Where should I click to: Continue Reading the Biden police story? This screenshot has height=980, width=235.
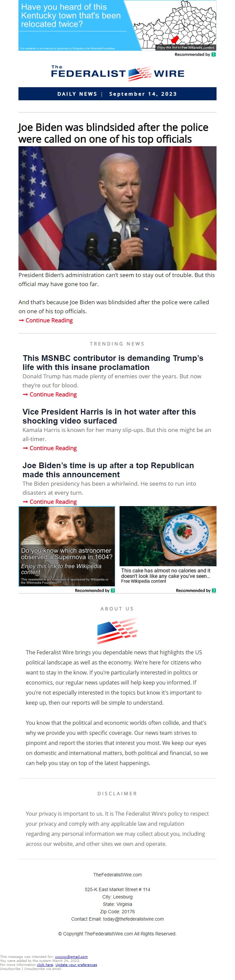click(x=49, y=320)
